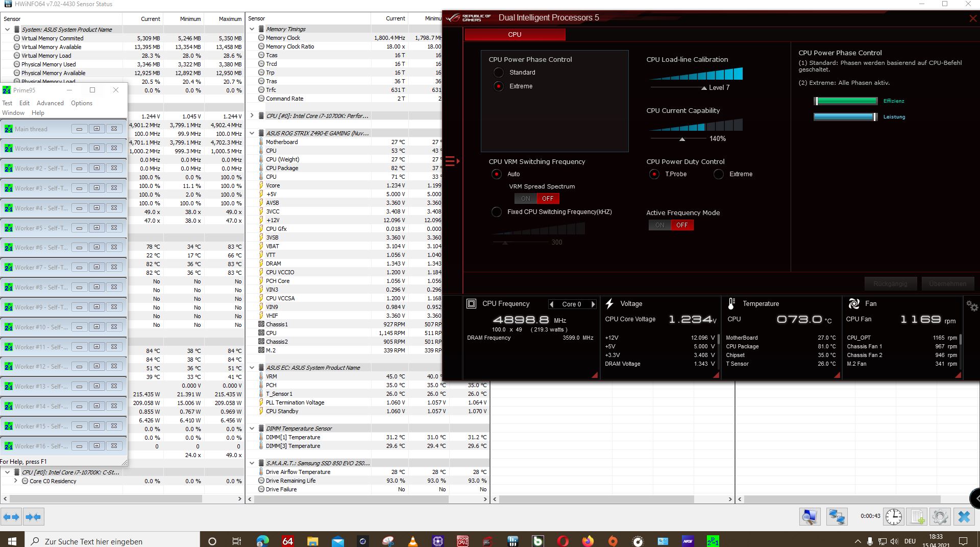Select Standard CPU Power Phase Control
This screenshot has width=980, height=547.
[x=499, y=73]
